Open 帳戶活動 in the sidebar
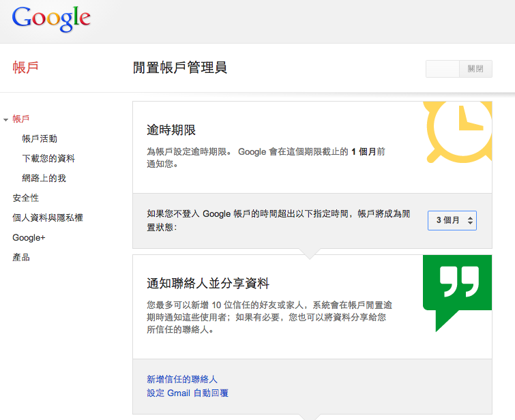This screenshot has height=420, width=515. click(x=40, y=138)
